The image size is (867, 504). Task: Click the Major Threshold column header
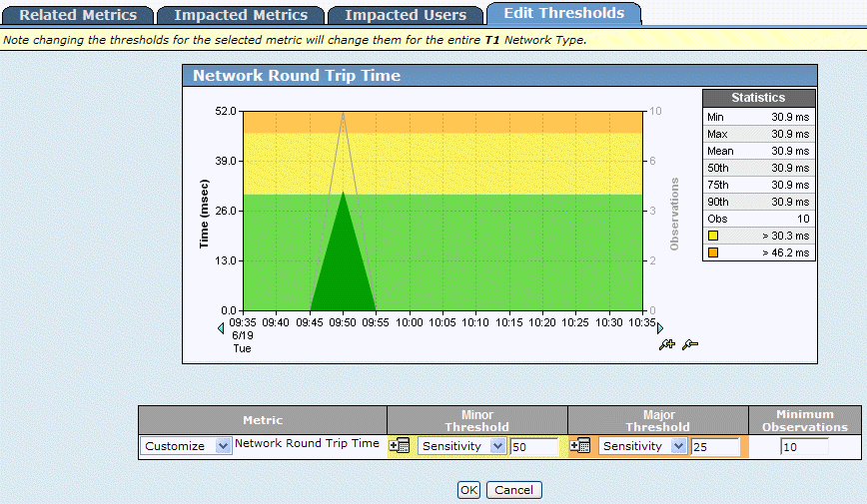pos(658,420)
